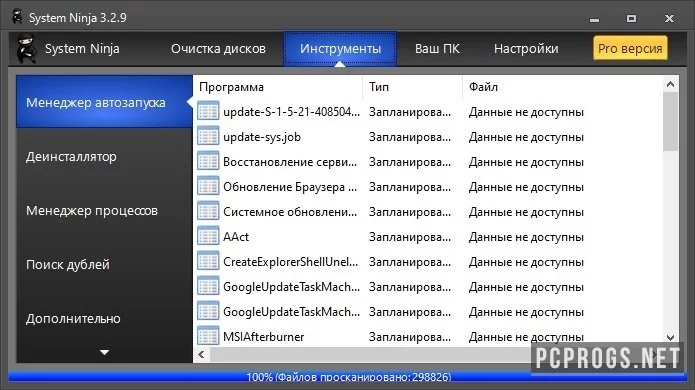Click Запланирова... type cell for AAct
Screen dimensions: 695x390
click(x=410, y=237)
